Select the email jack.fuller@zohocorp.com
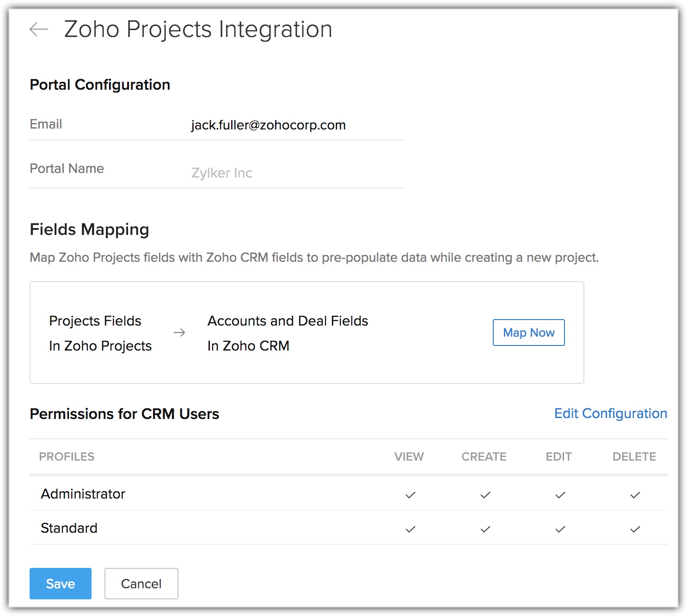687x616 pixels. (x=268, y=125)
